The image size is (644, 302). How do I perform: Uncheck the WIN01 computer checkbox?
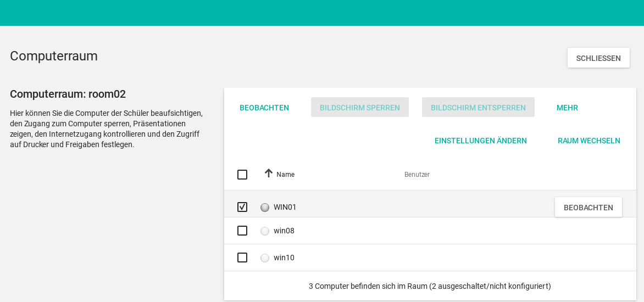point(242,207)
